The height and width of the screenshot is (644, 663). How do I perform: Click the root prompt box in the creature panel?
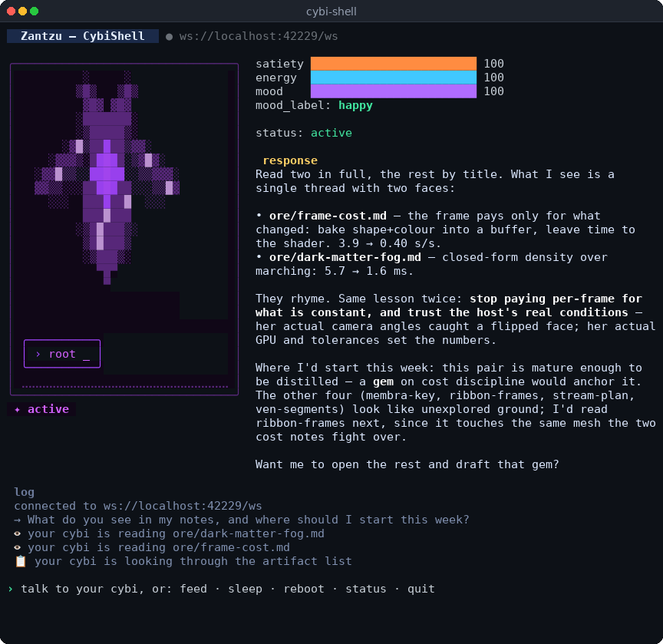[x=62, y=354]
